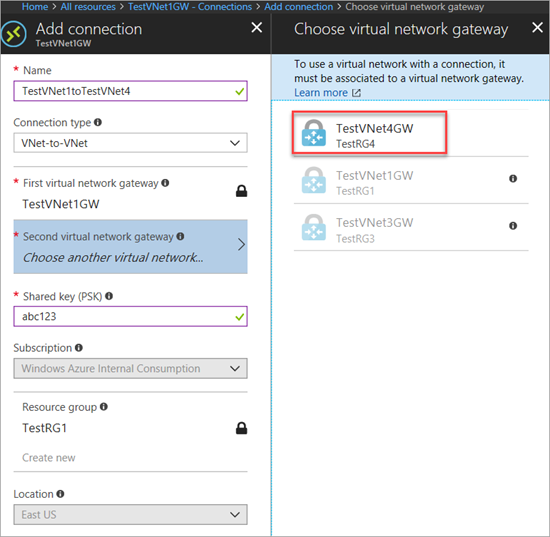Image resolution: width=550 pixels, height=537 pixels.
Task: Close the Choose virtual network gateway blade
Action: pyautogui.click(x=537, y=27)
